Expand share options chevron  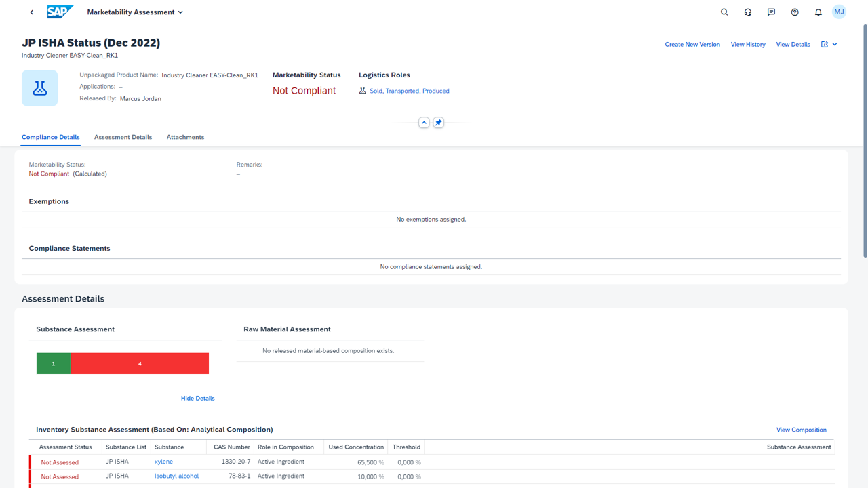tap(835, 44)
